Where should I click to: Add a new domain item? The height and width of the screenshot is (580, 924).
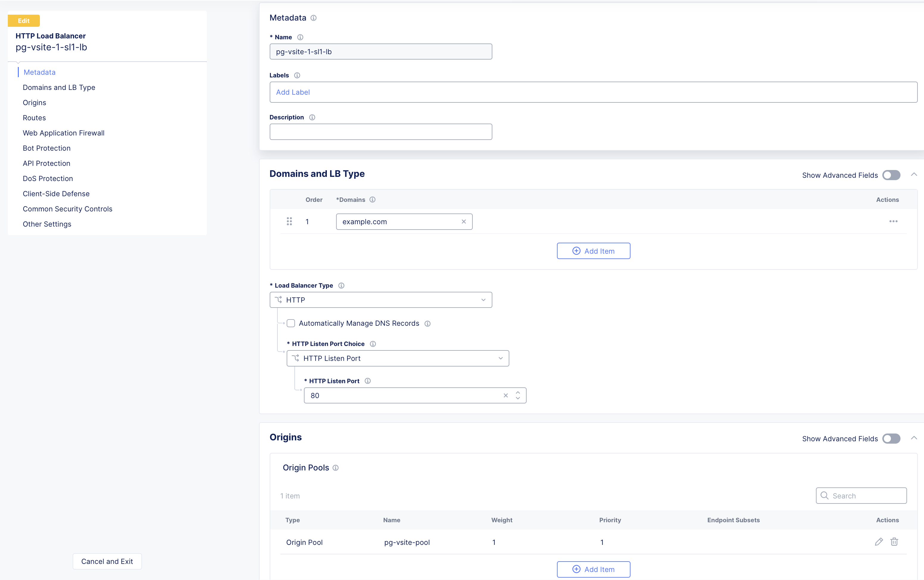(x=593, y=250)
